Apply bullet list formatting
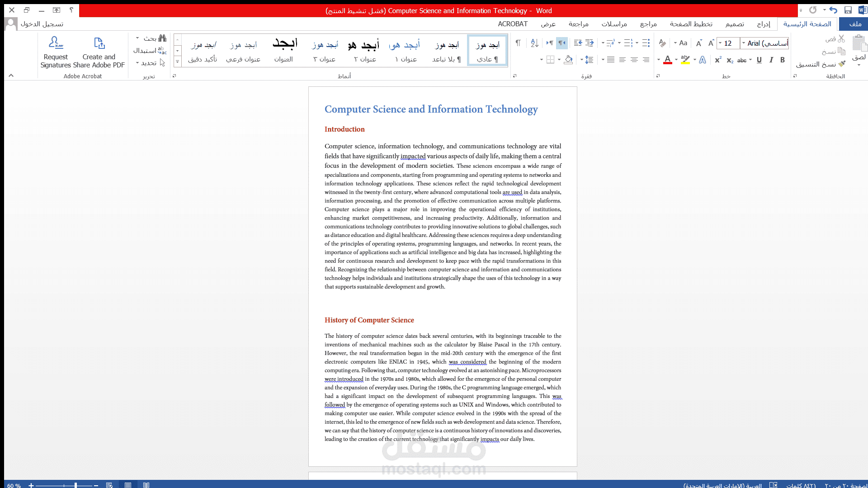This screenshot has width=868, height=488. 646,43
